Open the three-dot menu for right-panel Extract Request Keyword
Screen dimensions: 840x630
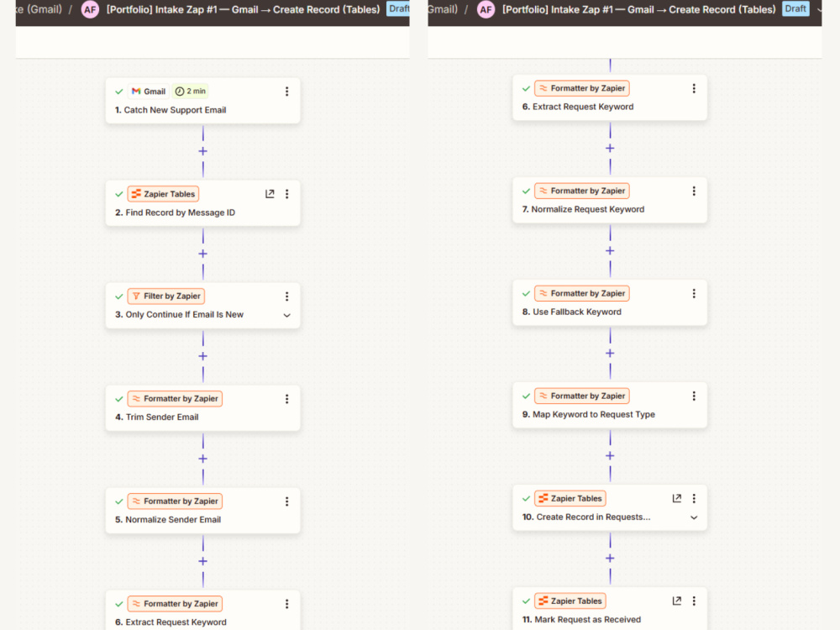click(694, 88)
